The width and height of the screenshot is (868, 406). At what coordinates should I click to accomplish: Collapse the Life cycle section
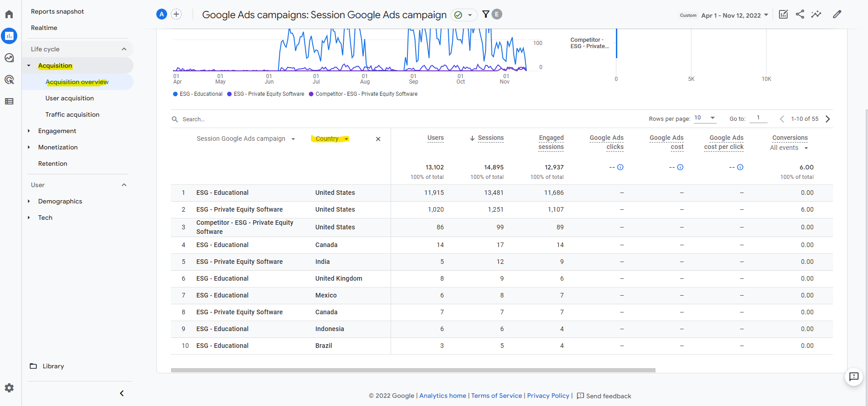124,49
